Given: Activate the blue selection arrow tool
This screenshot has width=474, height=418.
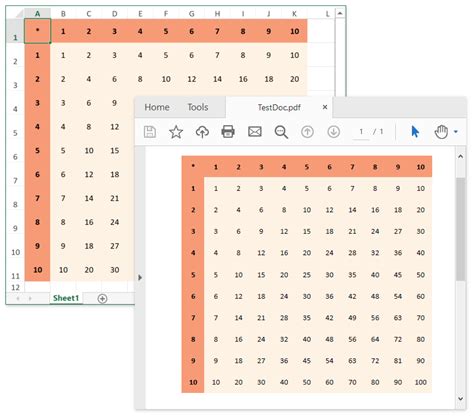Looking at the screenshot, I should (415, 132).
